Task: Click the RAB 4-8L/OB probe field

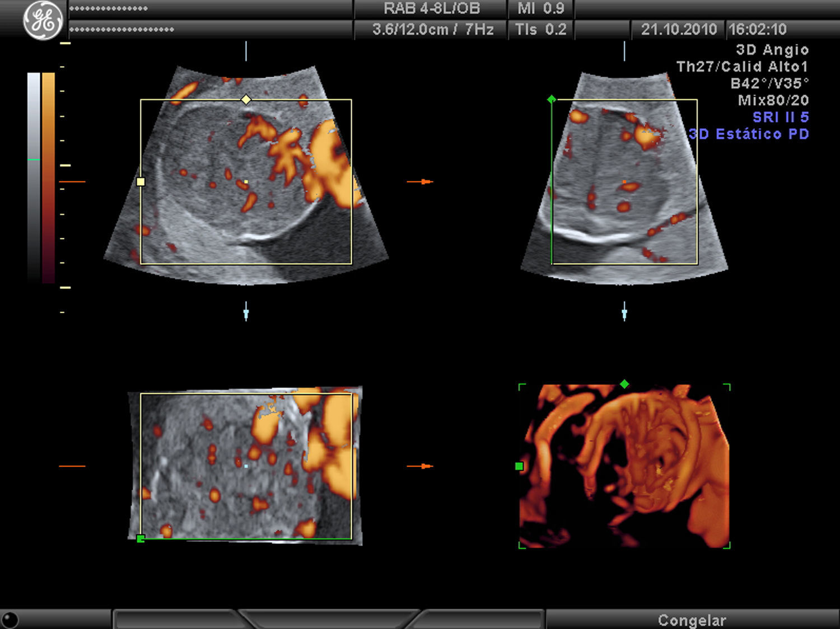Action: coord(431,9)
